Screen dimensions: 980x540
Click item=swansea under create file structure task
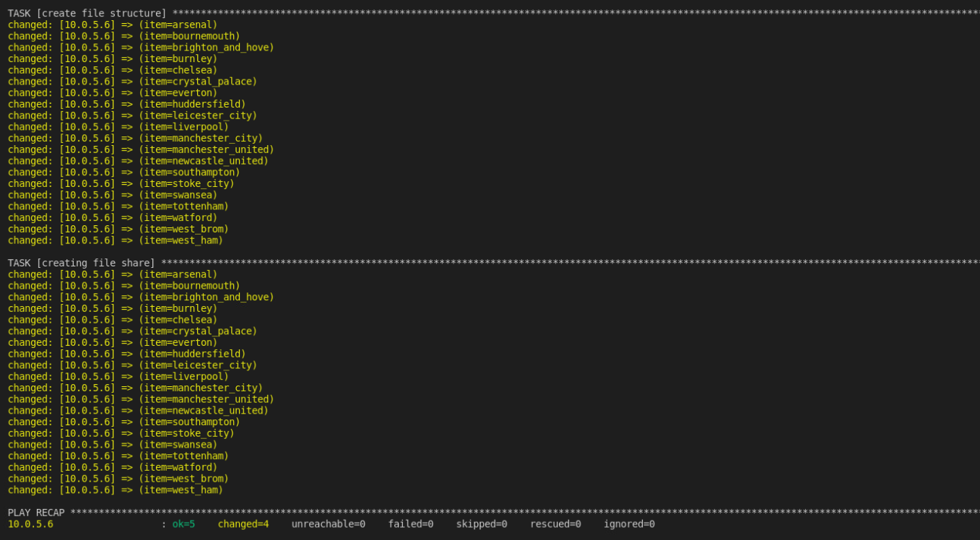click(x=178, y=195)
